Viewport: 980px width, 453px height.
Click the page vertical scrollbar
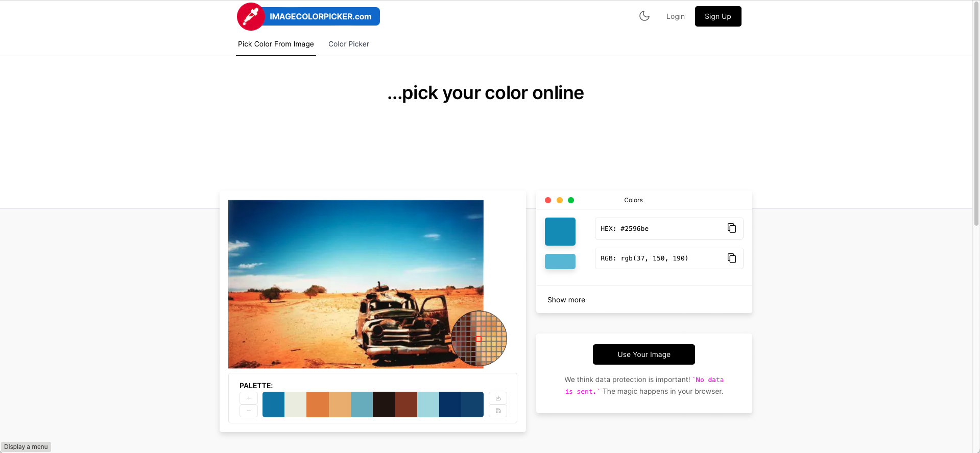[x=976, y=113]
